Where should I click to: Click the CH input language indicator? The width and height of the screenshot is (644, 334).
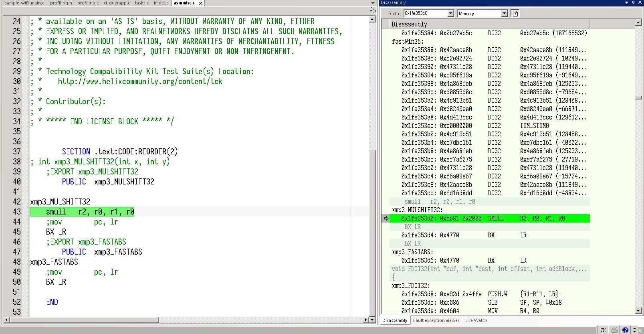603,330
